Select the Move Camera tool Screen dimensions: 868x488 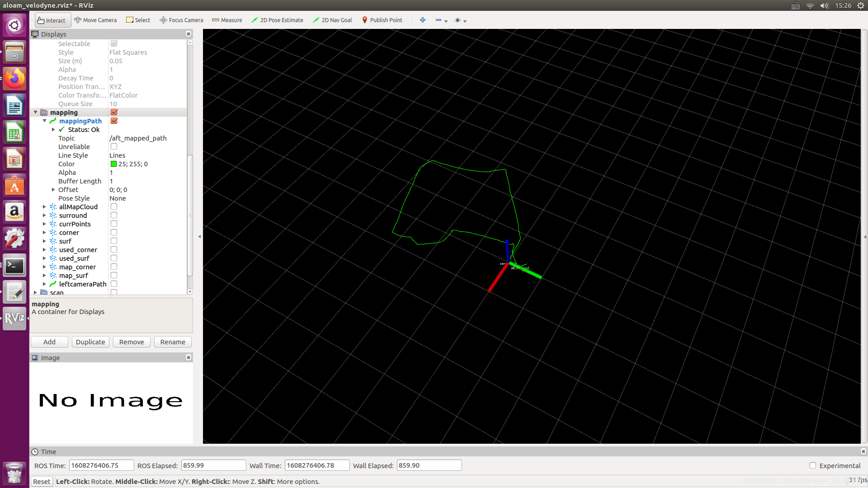95,20
